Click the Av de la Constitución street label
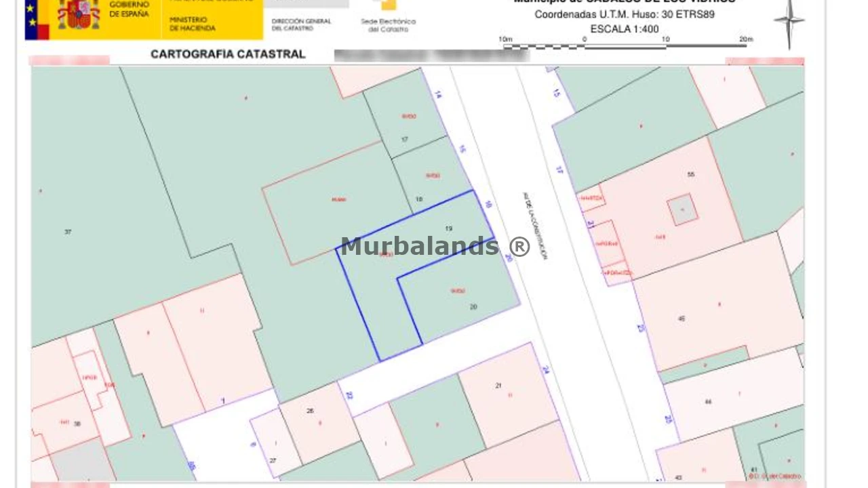The image size is (868, 488). 534,226
